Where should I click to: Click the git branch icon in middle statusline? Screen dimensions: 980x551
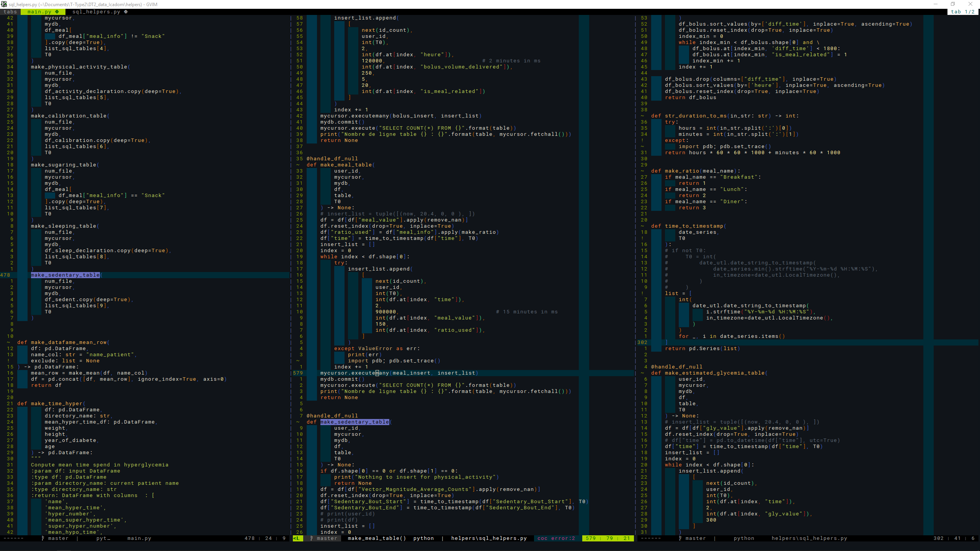pos(312,538)
